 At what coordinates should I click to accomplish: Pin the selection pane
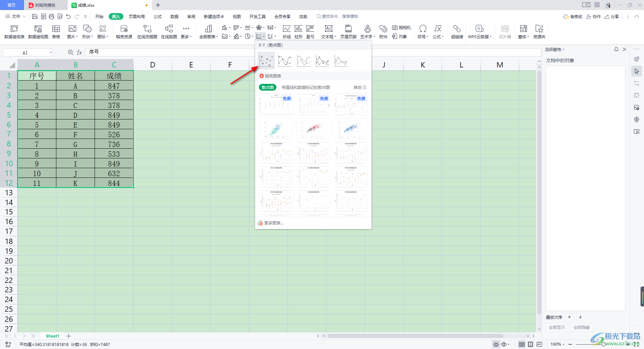tap(616, 49)
